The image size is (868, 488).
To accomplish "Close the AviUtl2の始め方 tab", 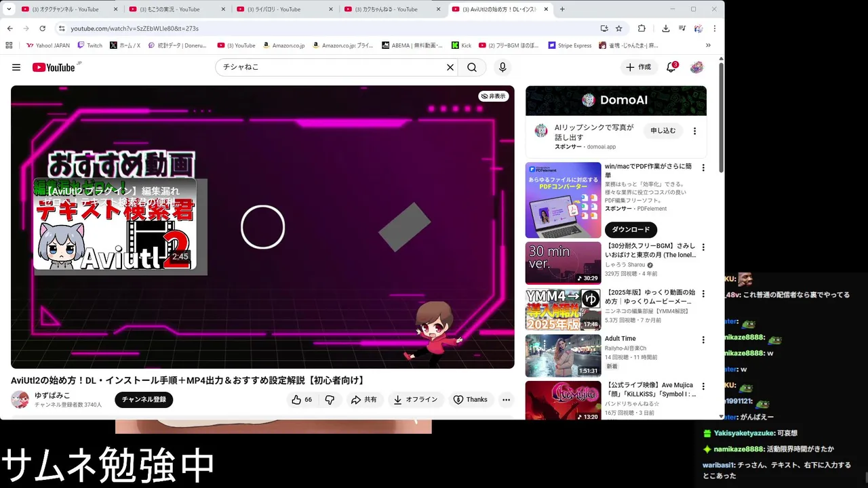I will point(546,9).
